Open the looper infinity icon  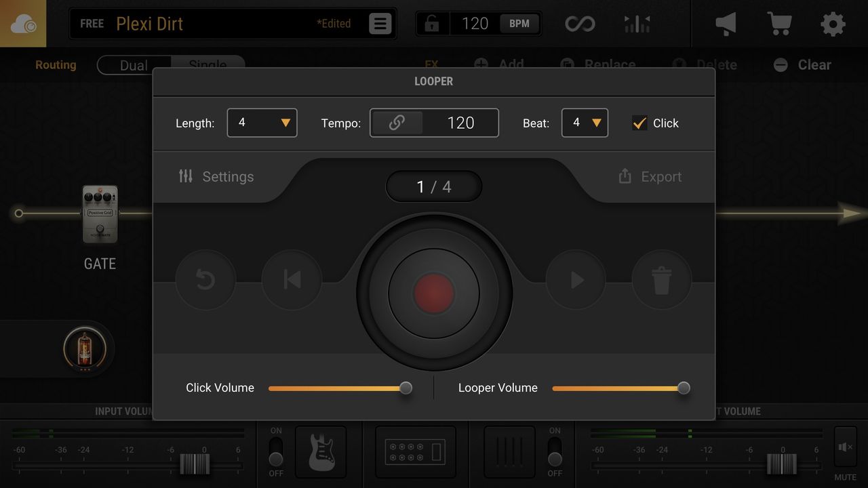point(580,24)
